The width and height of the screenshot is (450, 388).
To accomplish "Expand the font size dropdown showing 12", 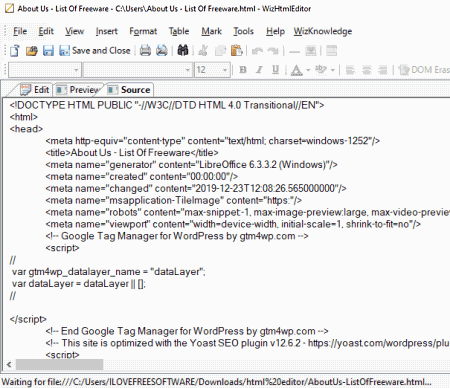I will 225,70.
